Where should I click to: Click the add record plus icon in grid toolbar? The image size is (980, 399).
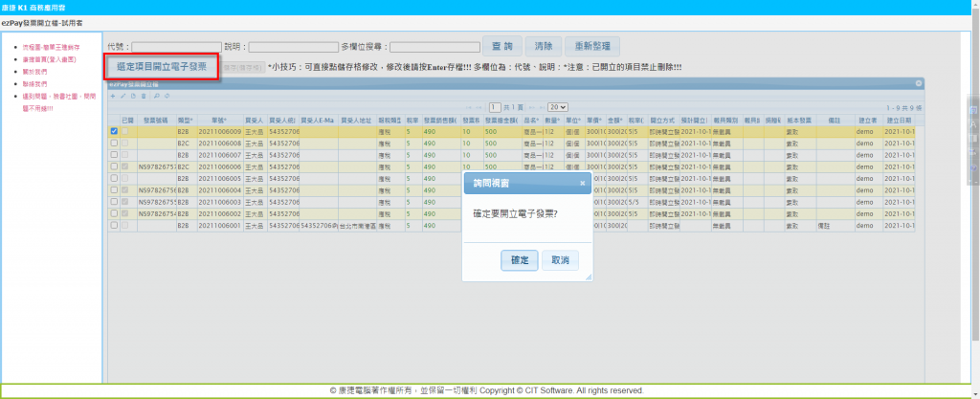pyautogui.click(x=112, y=96)
